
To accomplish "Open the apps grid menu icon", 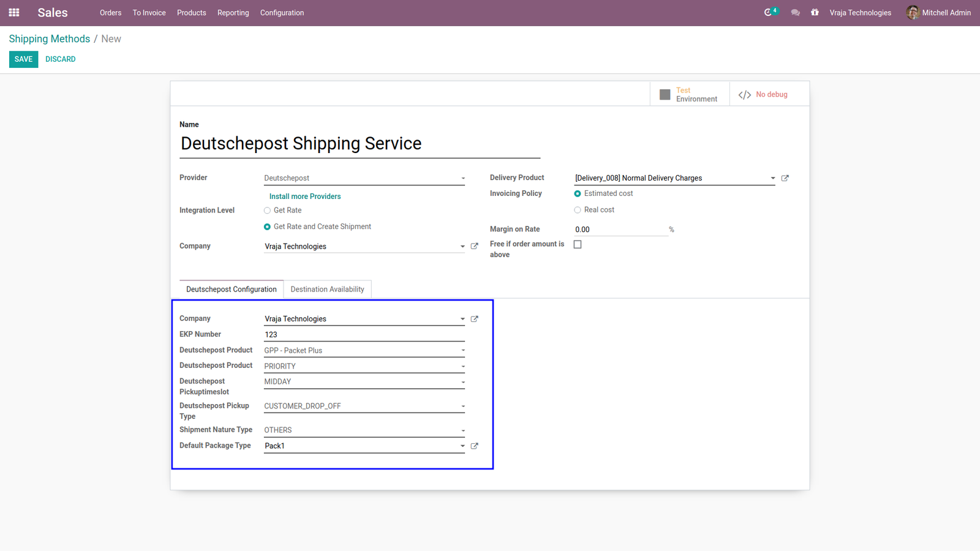I will [x=14, y=12].
